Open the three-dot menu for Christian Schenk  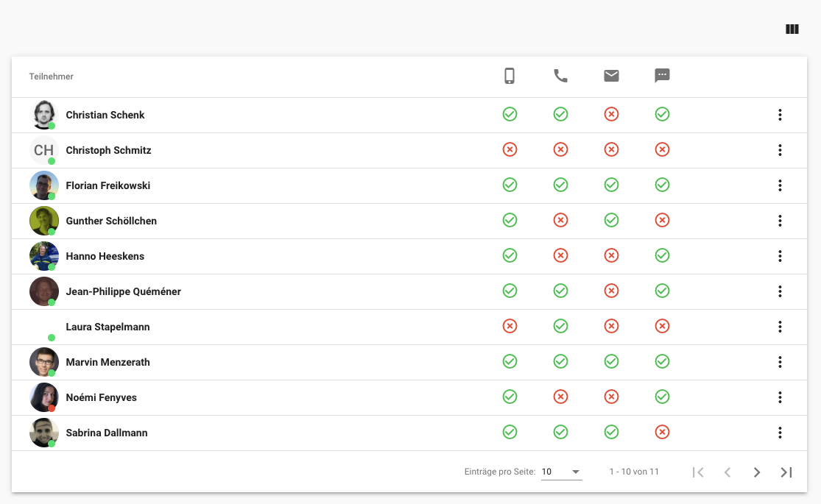tap(780, 115)
